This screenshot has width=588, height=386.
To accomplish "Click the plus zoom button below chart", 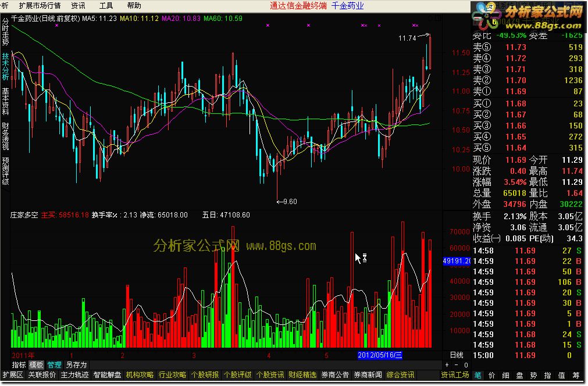I will pyautogui.click(x=447, y=364).
